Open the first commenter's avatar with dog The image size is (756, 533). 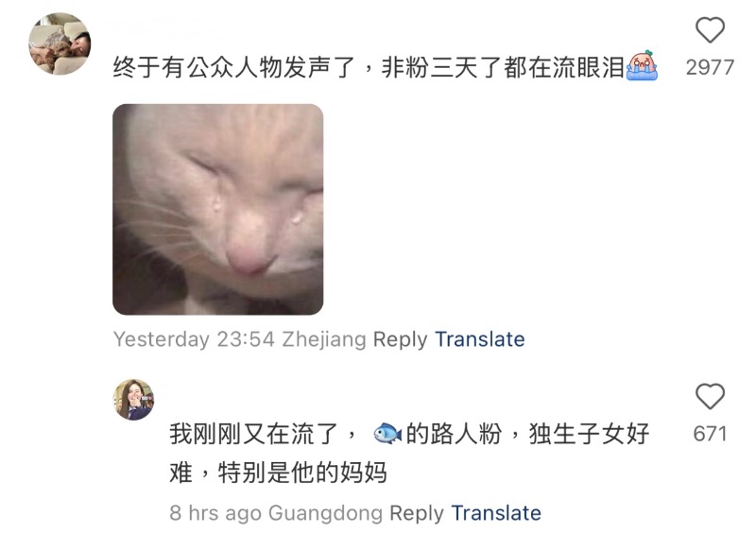60,43
